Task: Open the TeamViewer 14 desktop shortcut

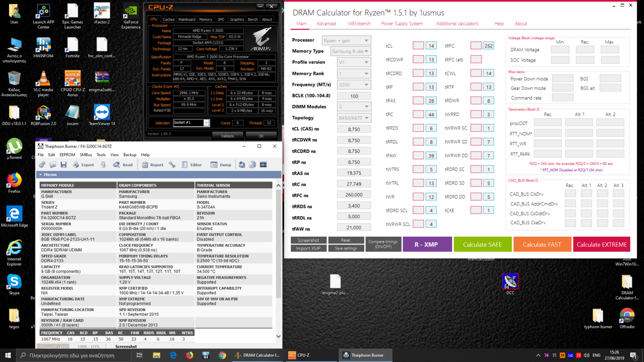Action: pyautogui.click(x=102, y=115)
